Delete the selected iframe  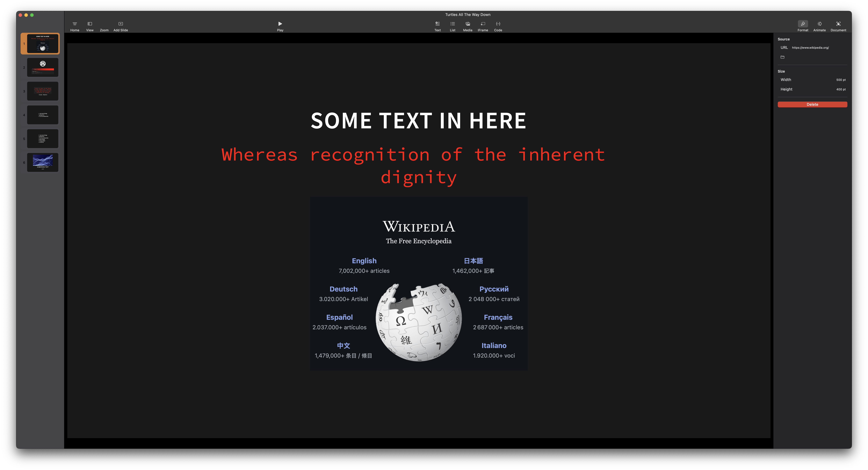click(812, 104)
